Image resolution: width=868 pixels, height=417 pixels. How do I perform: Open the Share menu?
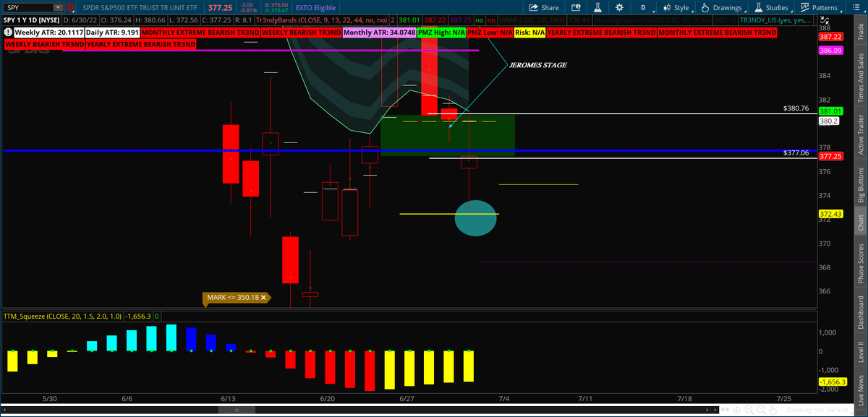pos(543,7)
